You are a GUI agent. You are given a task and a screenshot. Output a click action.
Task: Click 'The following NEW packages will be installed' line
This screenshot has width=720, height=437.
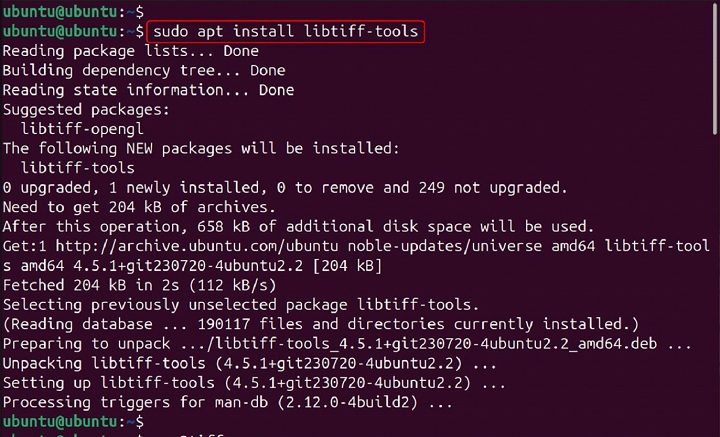[x=200, y=148]
